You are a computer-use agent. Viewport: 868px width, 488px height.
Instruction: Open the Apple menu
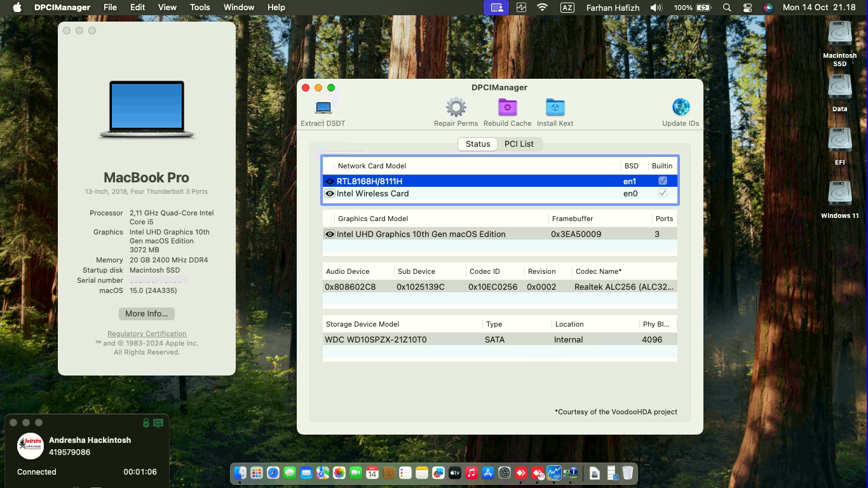[17, 7]
